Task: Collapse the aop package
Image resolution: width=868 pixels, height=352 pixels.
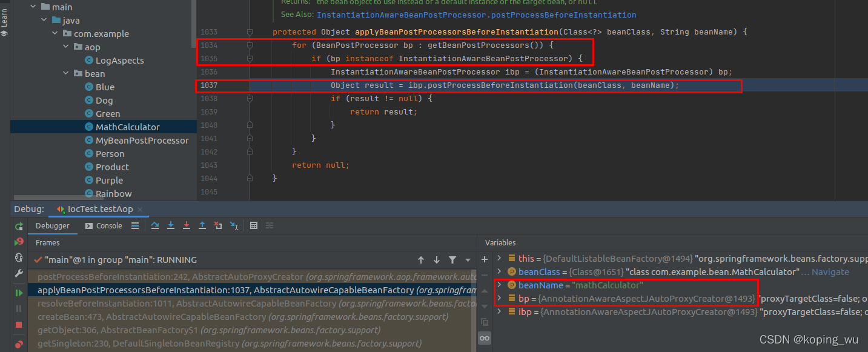Action: 66,47
